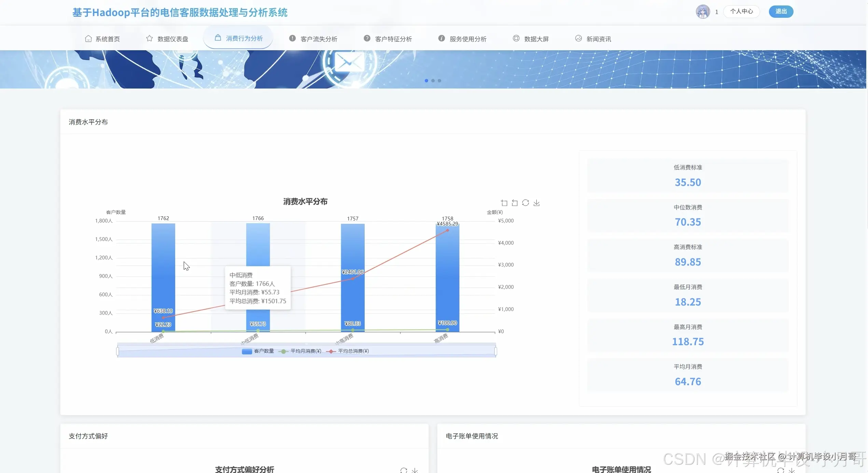This screenshot has width=868, height=473.
Task: Click the 消费行为分析 tab icon
Action: point(218,38)
